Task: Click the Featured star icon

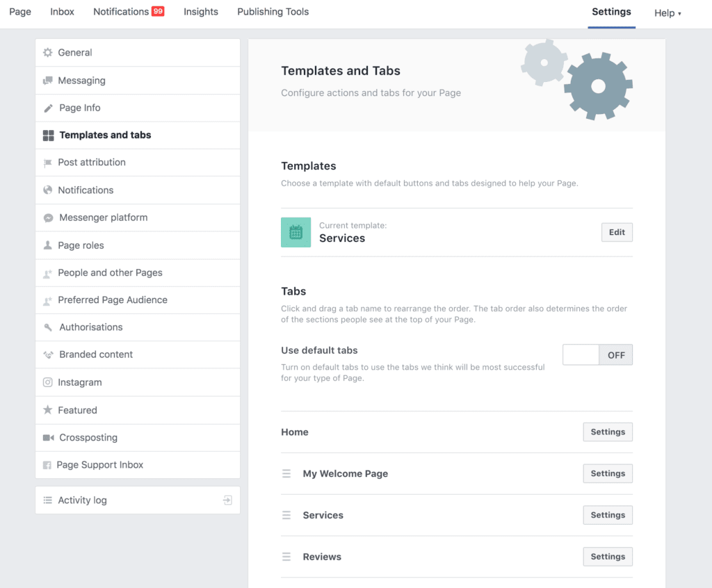Action: point(47,410)
